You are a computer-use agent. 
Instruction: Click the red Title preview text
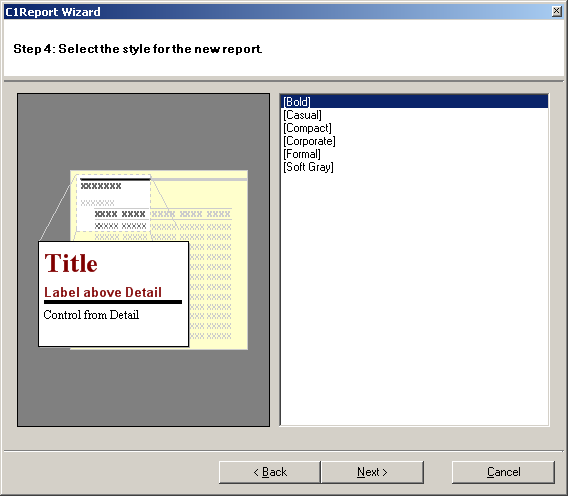click(x=71, y=263)
